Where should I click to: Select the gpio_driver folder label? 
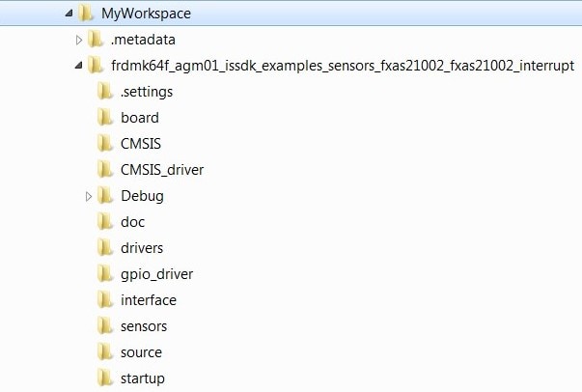(x=155, y=274)
